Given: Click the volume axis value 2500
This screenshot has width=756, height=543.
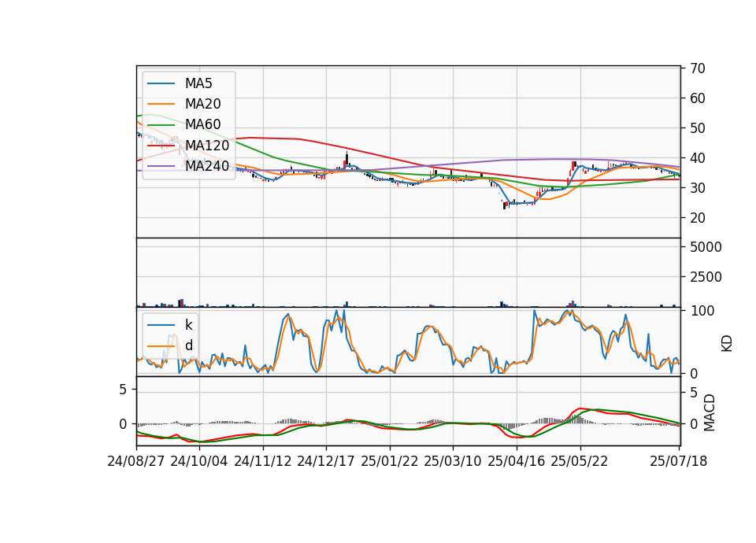Looking at the screenshot, I should pos(706,277).
